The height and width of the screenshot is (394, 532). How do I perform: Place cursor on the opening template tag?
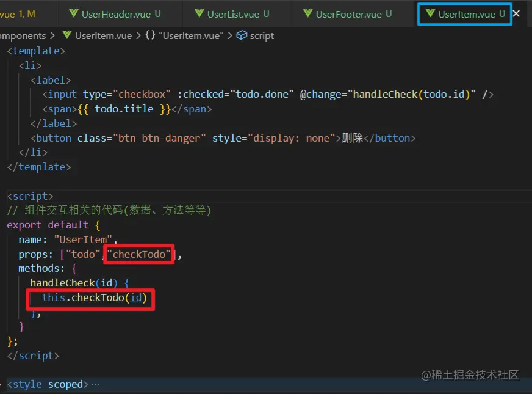(x=36, y=51)
